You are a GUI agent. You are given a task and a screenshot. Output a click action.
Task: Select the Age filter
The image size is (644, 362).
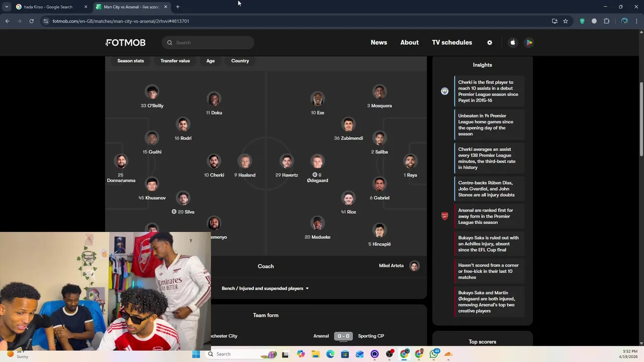(x=210, y=61)
